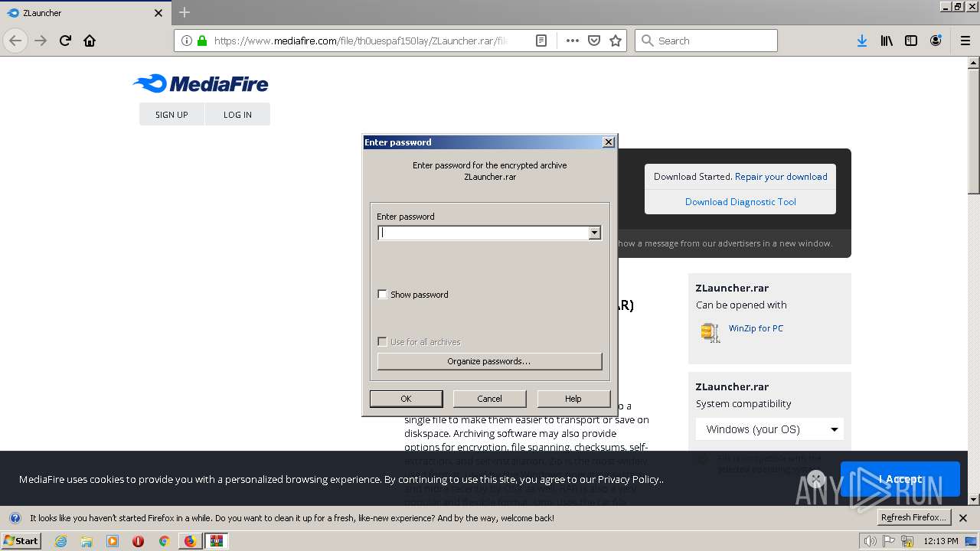Viewport: 980px width, 551px height.
Task: Dismiss the Firefox refresh notification bar
Action: click(963, 518)
